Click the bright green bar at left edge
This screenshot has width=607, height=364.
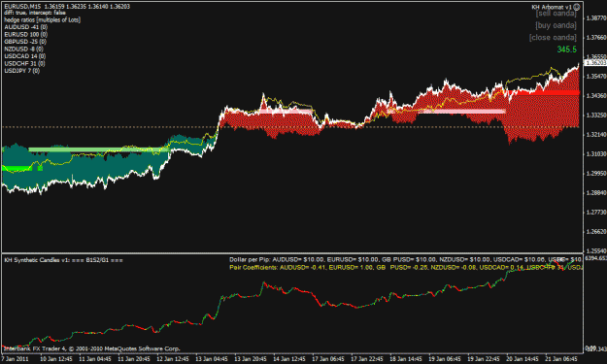pos(17,168)
